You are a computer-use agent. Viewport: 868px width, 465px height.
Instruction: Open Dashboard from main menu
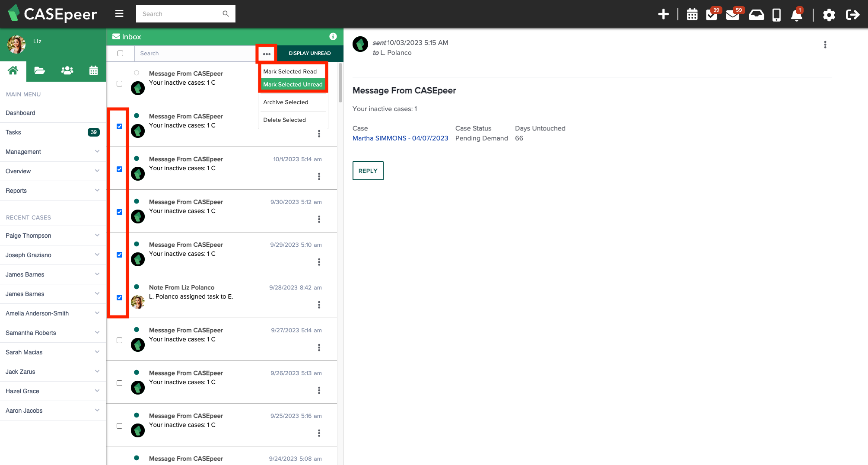[53, 113]
